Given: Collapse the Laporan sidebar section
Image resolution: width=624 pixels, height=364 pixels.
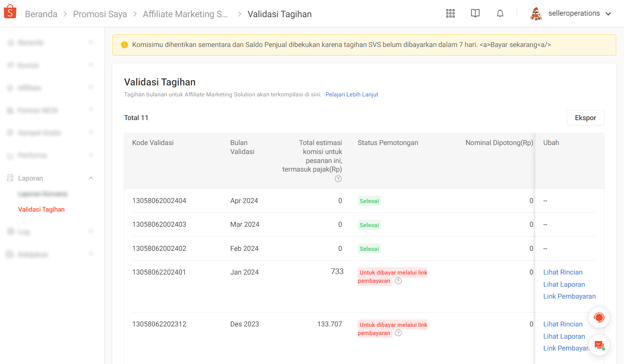Looking at the screenshot, I should tap(91, 178).
